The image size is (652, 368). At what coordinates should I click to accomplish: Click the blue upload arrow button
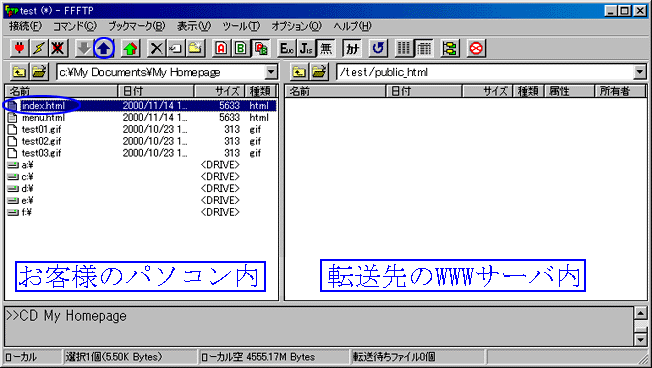(x=104, y=49)
